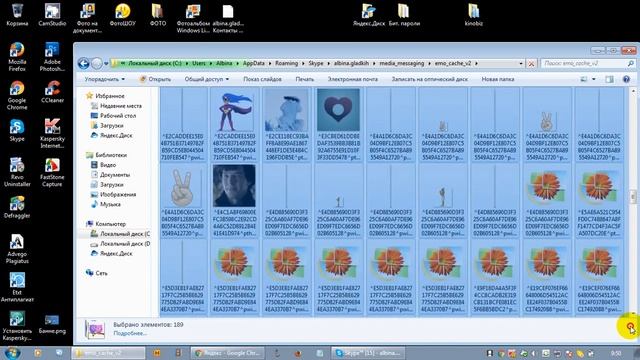The image size is (640, 360).
Task: Select Локальный диск (C in navigation pane
Action: click(x=125, y=234)
